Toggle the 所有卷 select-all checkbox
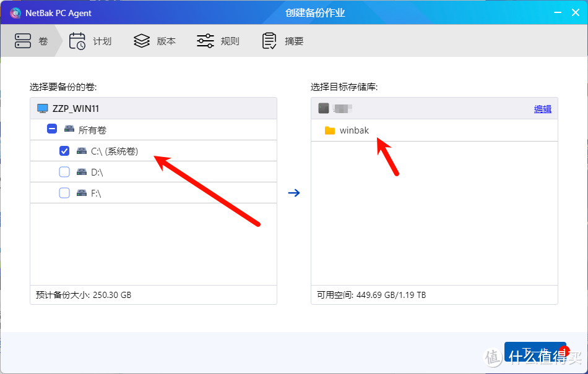 point(52,129)
